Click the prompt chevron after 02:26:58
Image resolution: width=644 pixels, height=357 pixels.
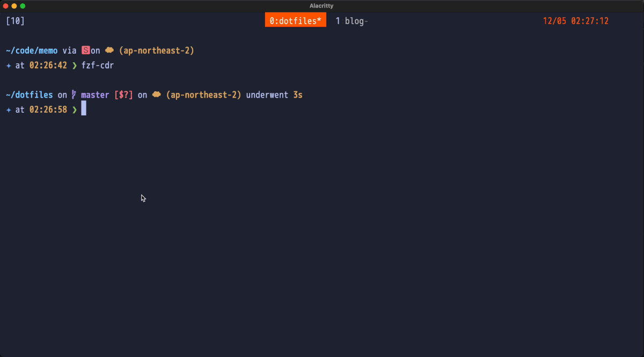coord(75,110)
